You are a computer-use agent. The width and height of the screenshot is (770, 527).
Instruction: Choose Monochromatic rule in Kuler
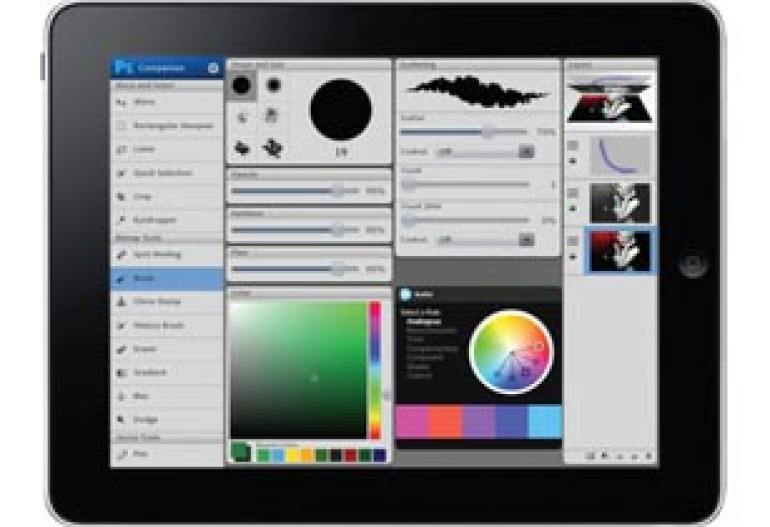pos(431,331)
